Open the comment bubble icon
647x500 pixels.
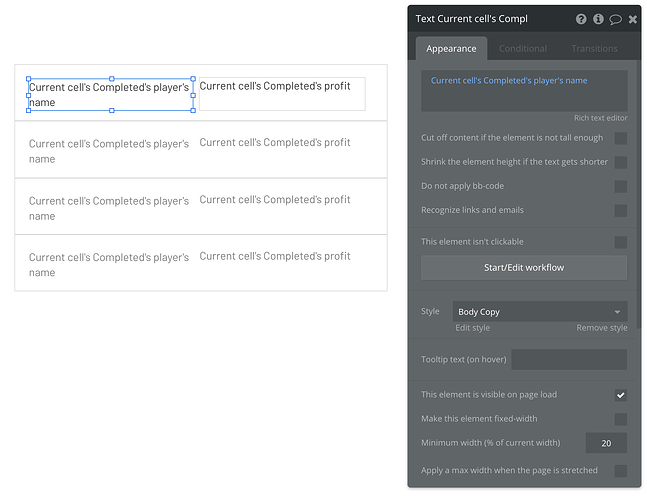click(615, 19)
